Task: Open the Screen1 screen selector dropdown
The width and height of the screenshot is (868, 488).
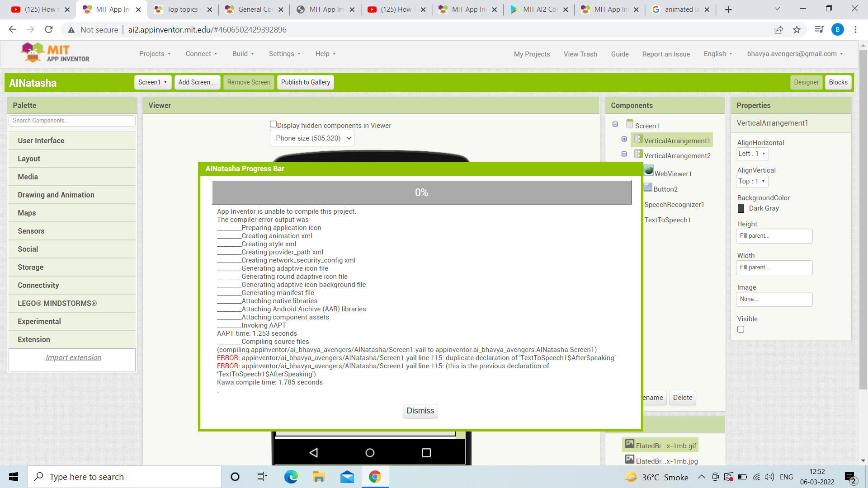Action: coord(152,82)
